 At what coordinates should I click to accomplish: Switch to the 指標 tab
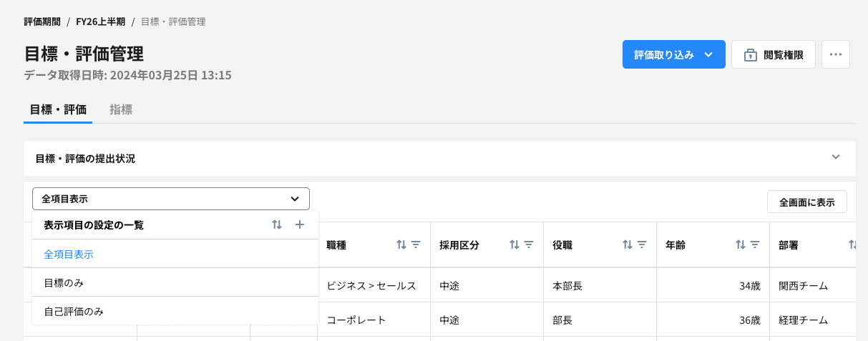coord(121,109)
